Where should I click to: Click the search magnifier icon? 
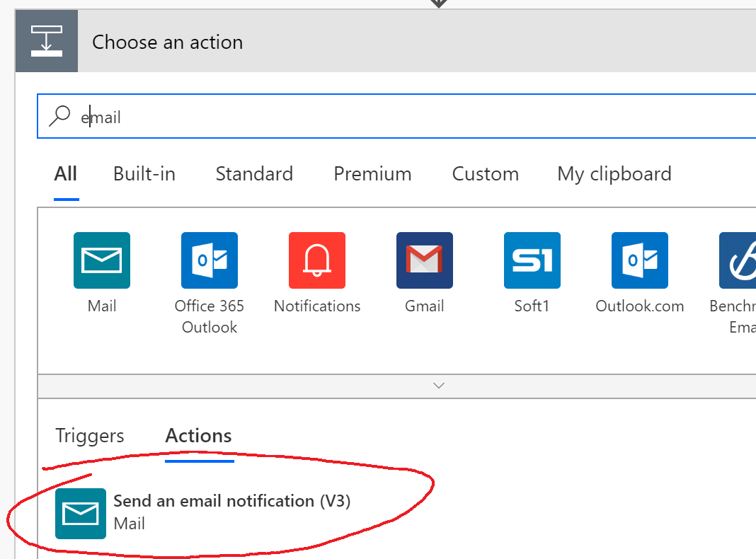(x=59, y=115)
